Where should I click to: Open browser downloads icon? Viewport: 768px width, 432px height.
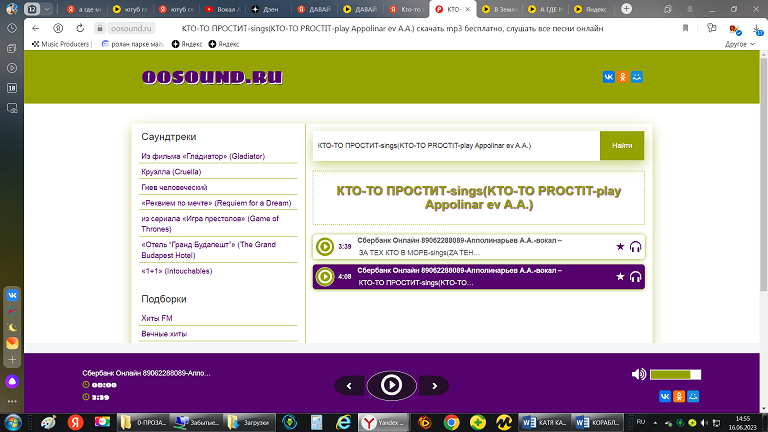click(757, 29)
